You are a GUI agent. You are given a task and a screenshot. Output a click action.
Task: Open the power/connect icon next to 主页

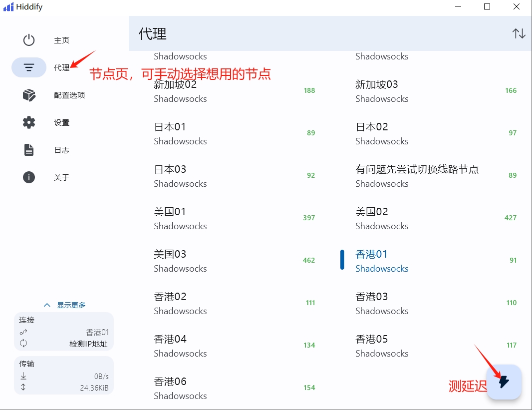pos(28,40)
